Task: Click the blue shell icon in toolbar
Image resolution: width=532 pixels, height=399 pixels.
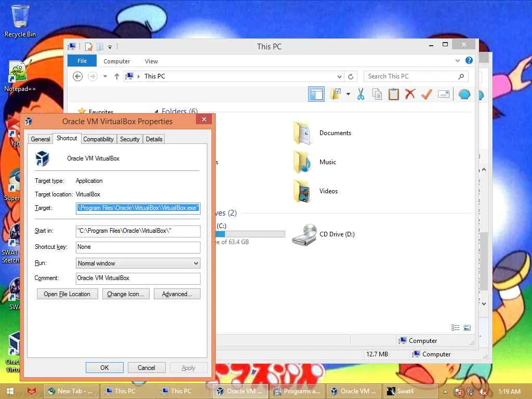Action: pos(464,94)
